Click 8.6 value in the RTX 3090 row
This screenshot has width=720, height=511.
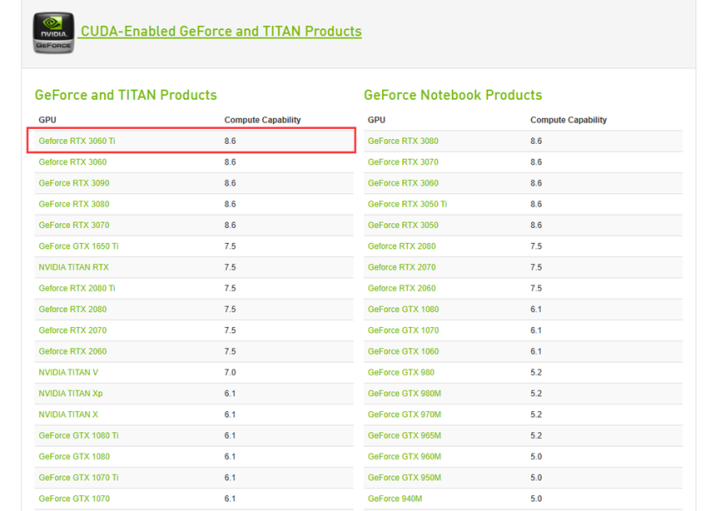(x=230, y=183)
